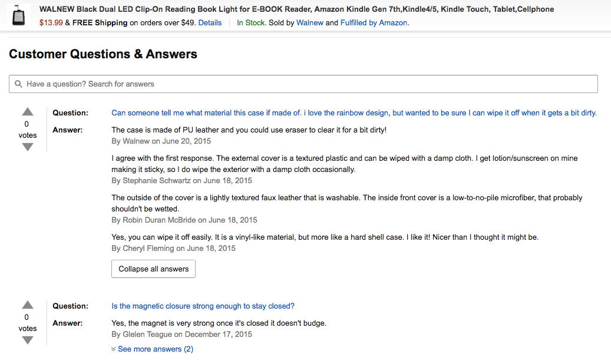
Task: Expand 'See more answers (2)' for magnetic closure question
Action: coord(156,349)
